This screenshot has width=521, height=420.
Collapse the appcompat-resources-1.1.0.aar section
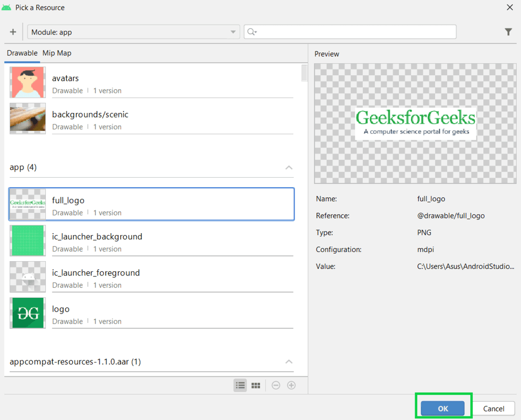click(x=288, y=361)
